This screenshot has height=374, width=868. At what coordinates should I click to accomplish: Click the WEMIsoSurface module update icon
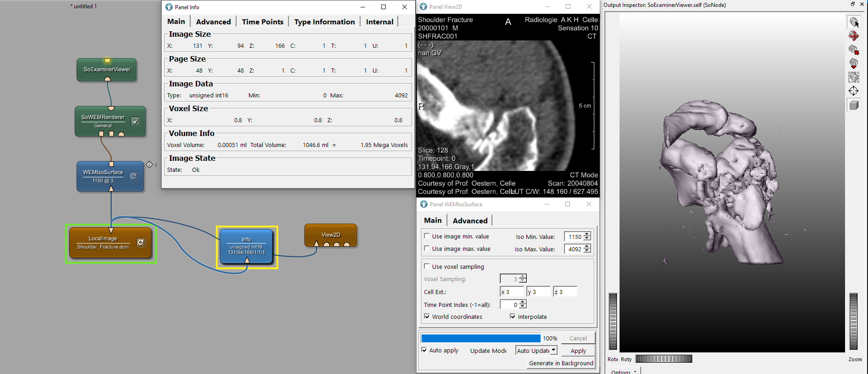click(133, 176)
